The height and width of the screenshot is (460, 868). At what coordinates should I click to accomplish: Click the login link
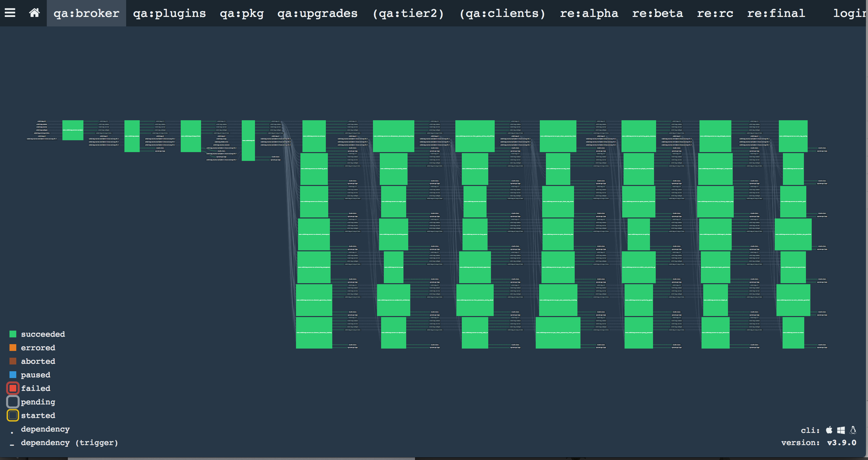[849, 13]
